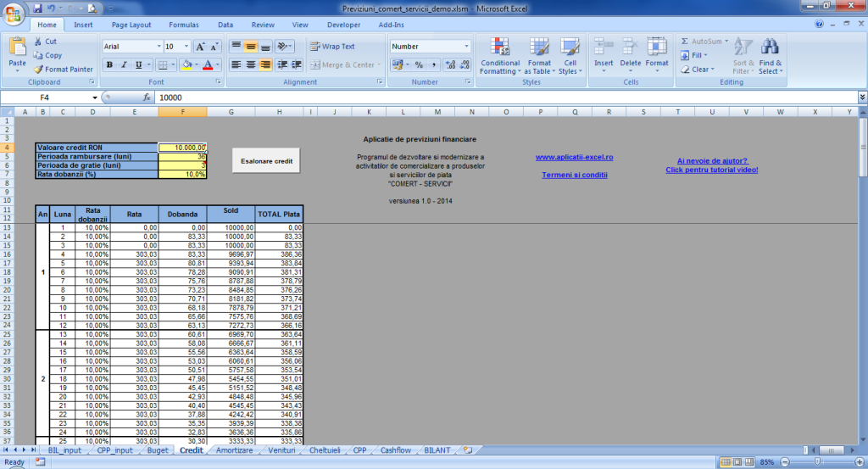Expand the Font Color dropdown arrow

point(218,64)
